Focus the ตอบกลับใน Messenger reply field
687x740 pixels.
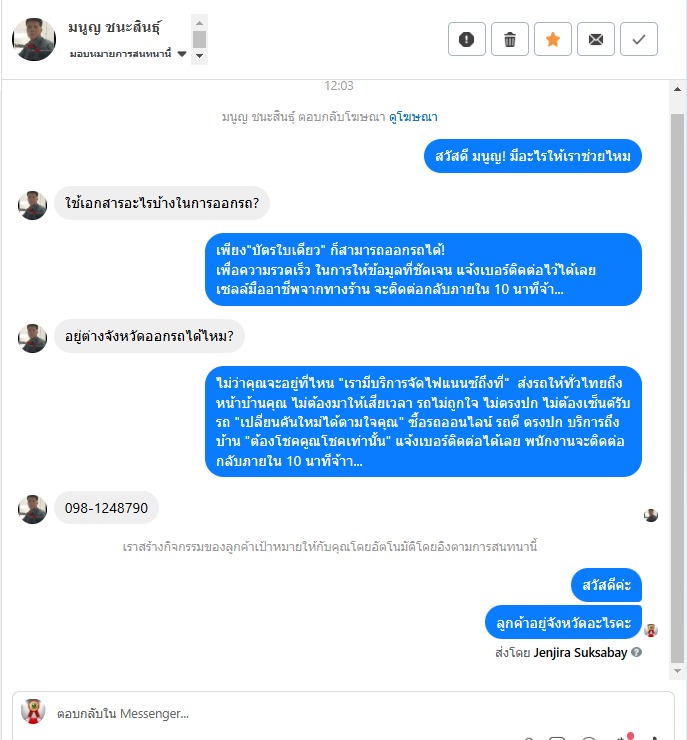tap(343, 714)
